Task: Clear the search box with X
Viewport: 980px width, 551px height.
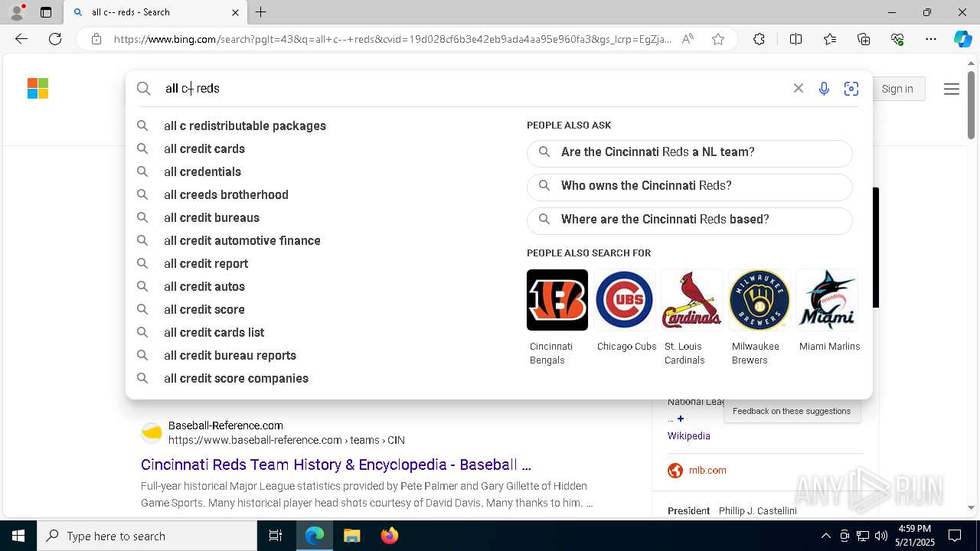Action: tap(799, 89)
